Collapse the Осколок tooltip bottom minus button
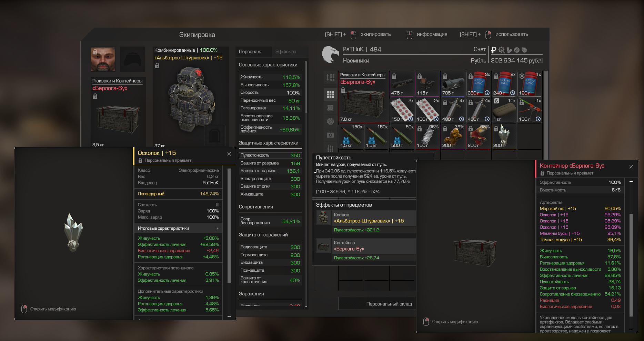The height and width of the screenshot is (341, 644). pos(229,316)
